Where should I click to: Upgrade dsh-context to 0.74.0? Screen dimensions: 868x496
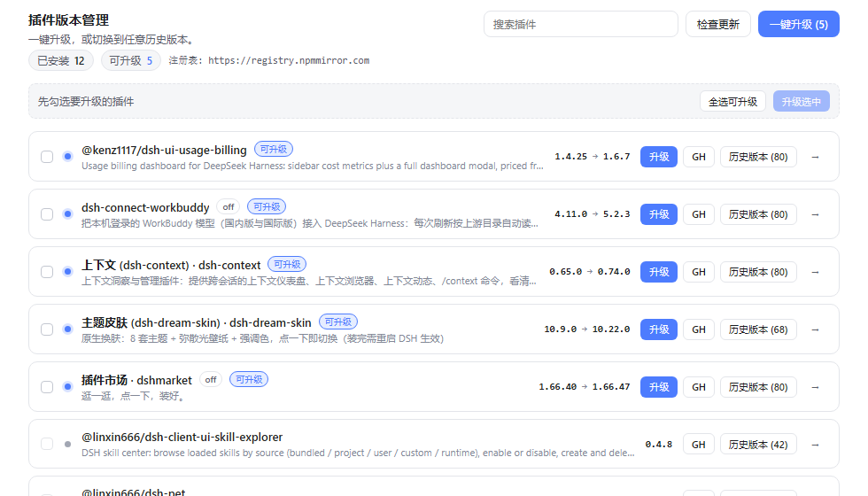click(659, 272)
